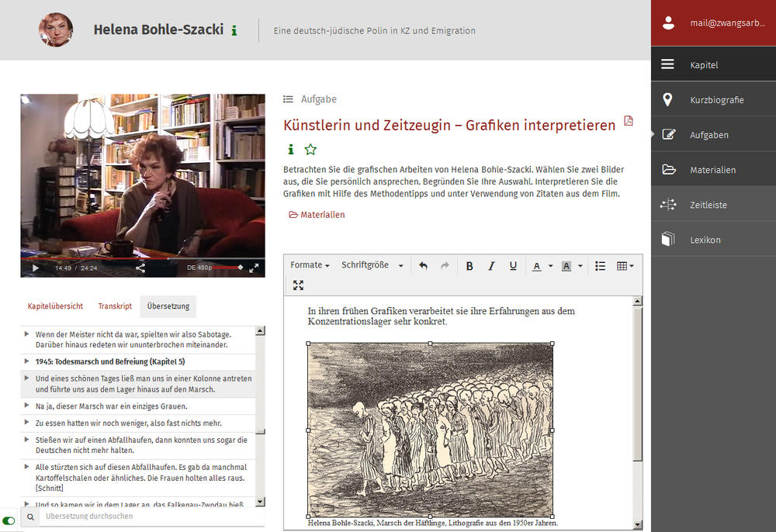The image size is (776, 532).
Task: Select the Übersetzung tab
Action: tap(168, 306)
